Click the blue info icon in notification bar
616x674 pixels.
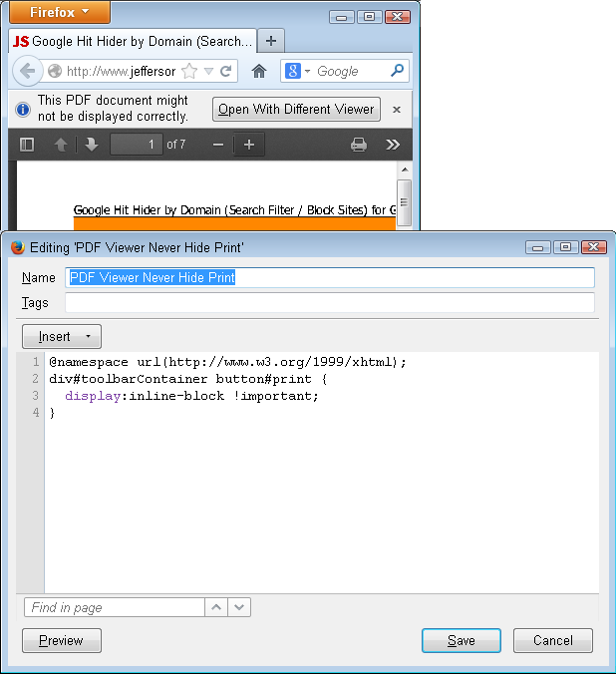23,110
